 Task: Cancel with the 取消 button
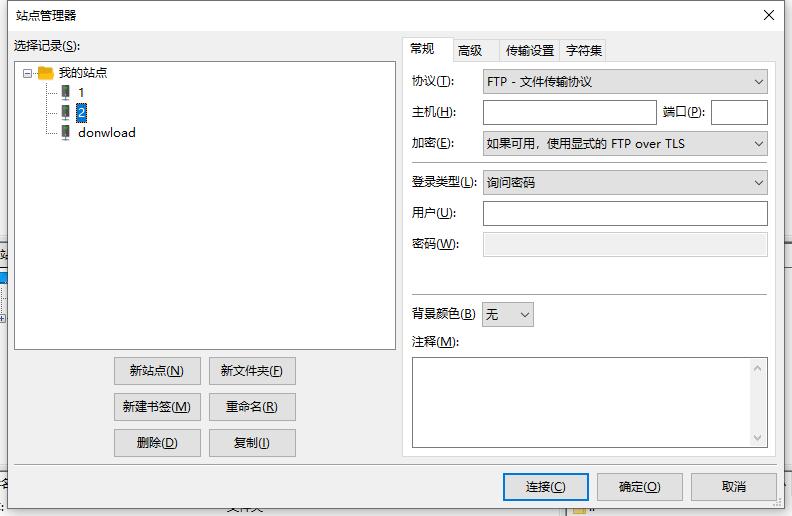point(733,487)
